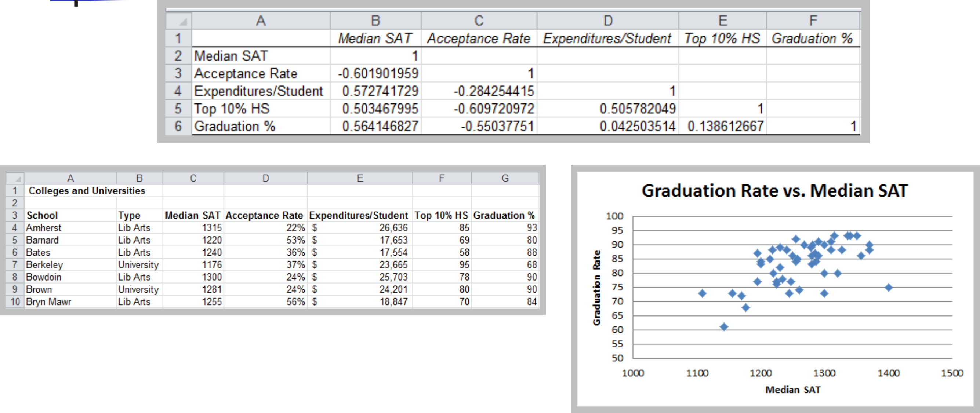This screenshot has height=413, width=980.
Task: Click Top 10% HS italic column heading
Action: pos(722,39)
